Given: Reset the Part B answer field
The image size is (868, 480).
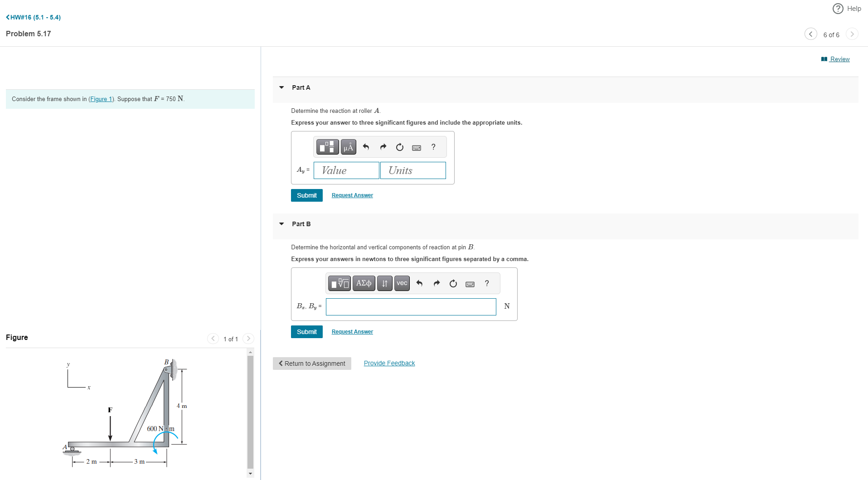Looking at the screenshot, I should coord(453,283).
